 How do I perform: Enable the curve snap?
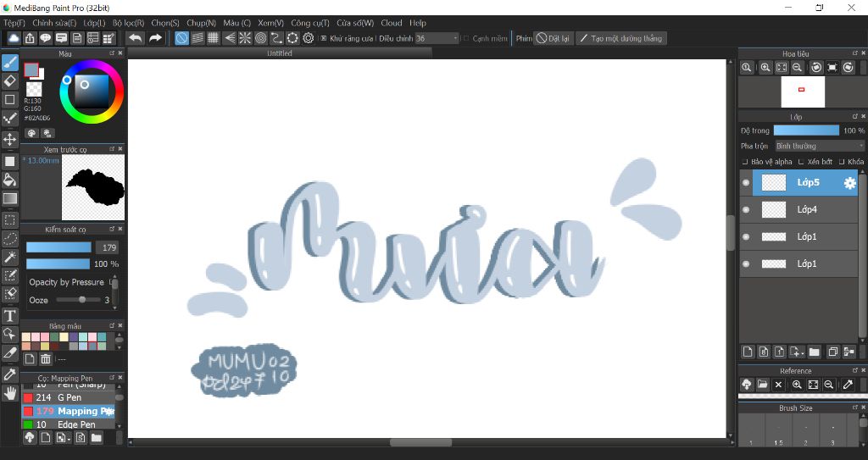[276, 38]
